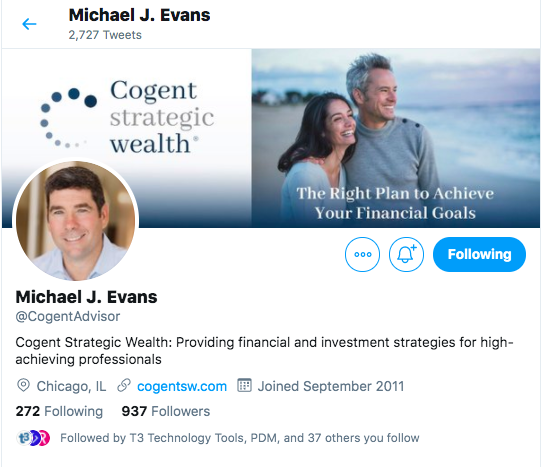Image resolution: width=542 pixels, height=467 pixels.
Task: Open Michael J. Evans profile photo
Action: pos(75,221)
